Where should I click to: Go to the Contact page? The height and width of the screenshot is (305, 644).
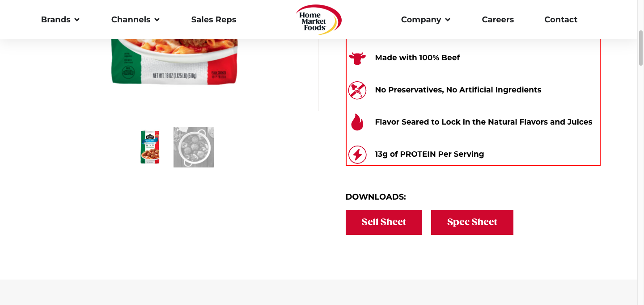coord(561,20)
